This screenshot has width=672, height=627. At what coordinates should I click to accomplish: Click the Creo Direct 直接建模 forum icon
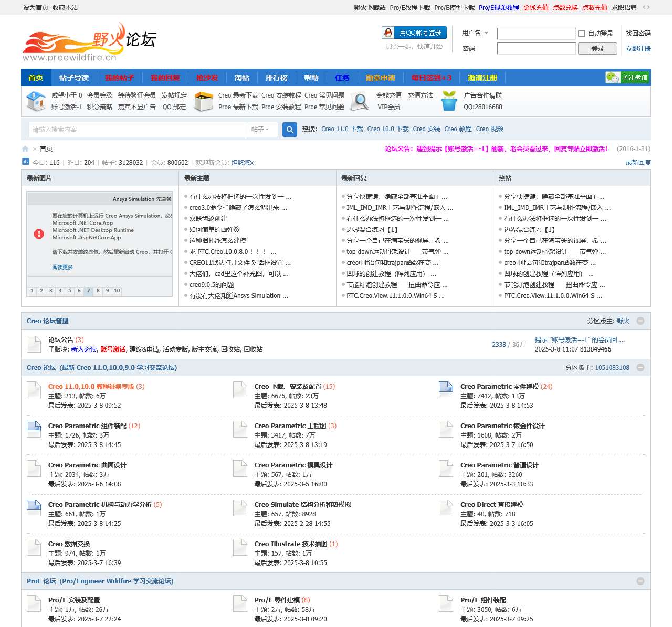point(446,508)
